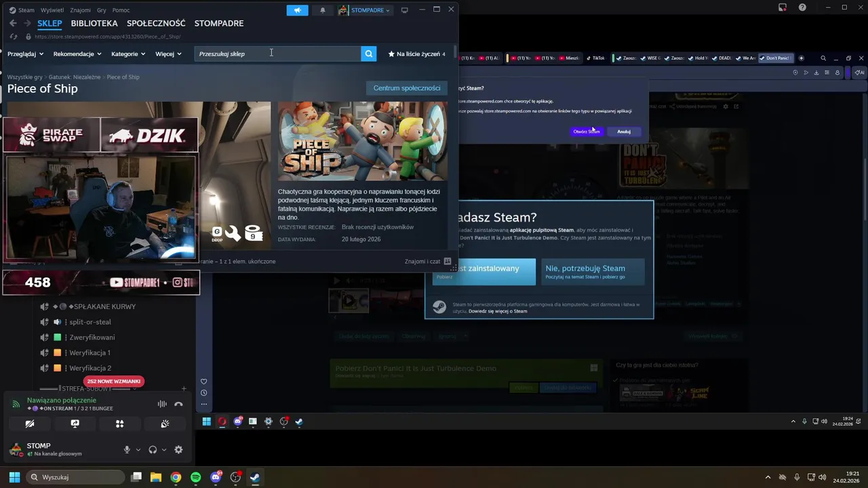The width and height of the screenshot is (868, 488).
Task: Open new tab plus button in browser
Action: tap(801, 58)
